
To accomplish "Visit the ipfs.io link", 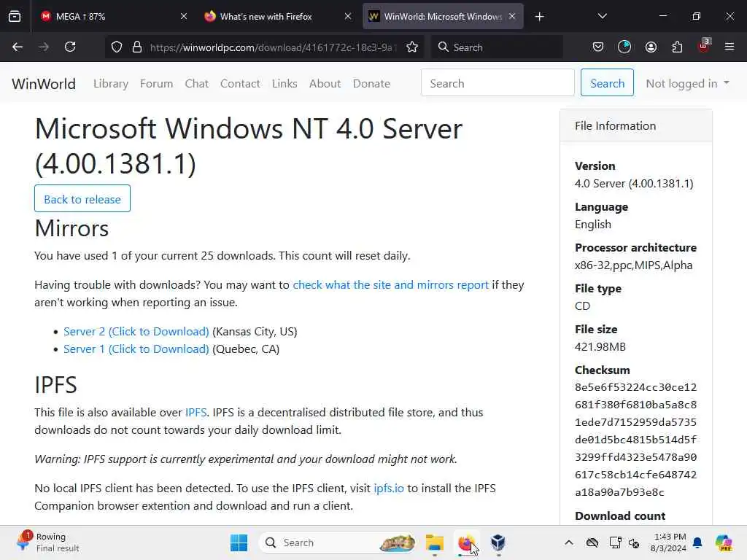I will point(389,488).
